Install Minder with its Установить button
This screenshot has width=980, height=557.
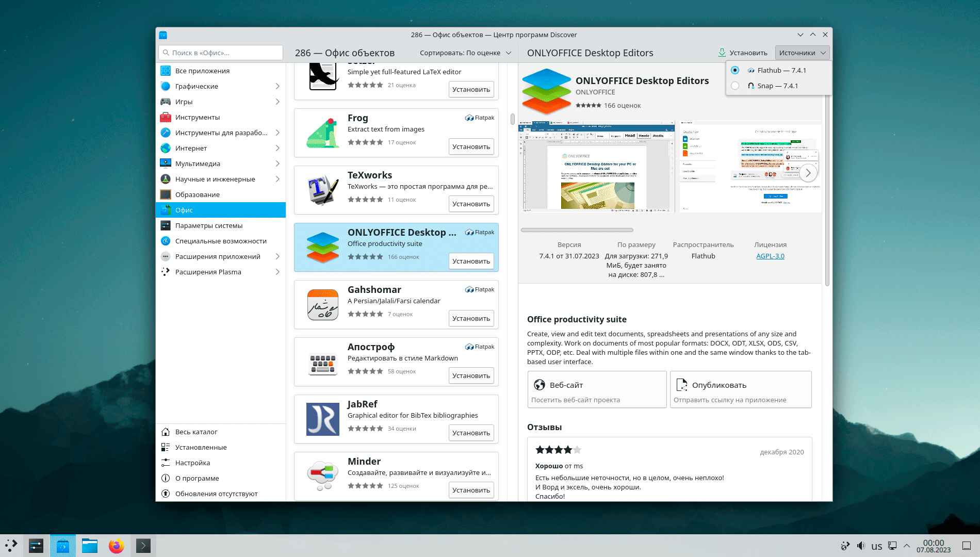(x=471, y=490)
